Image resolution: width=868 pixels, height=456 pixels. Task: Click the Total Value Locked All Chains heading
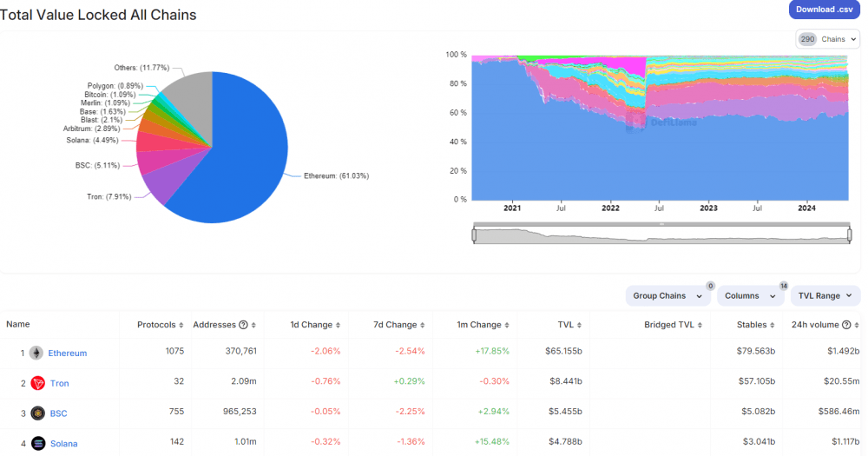coord(98,15)
